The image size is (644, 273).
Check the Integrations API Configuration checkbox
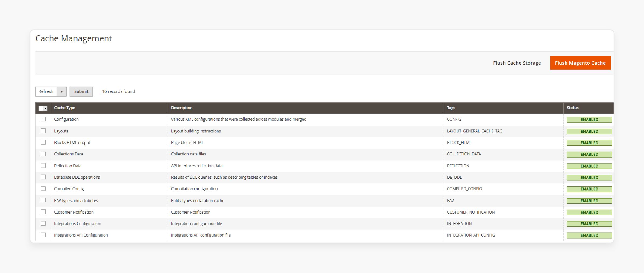tap(43, 235)
